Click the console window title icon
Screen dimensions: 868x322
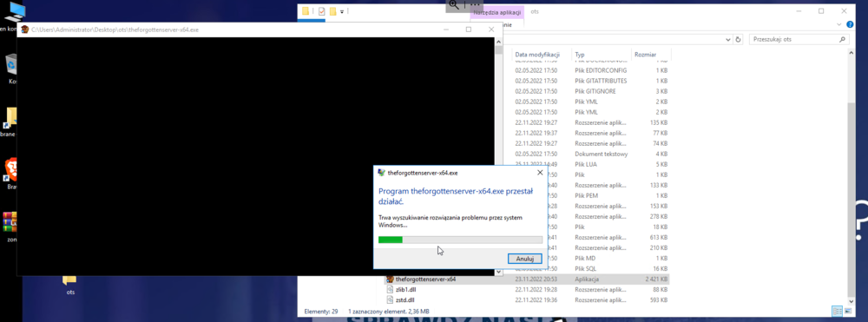click(24, 30)
